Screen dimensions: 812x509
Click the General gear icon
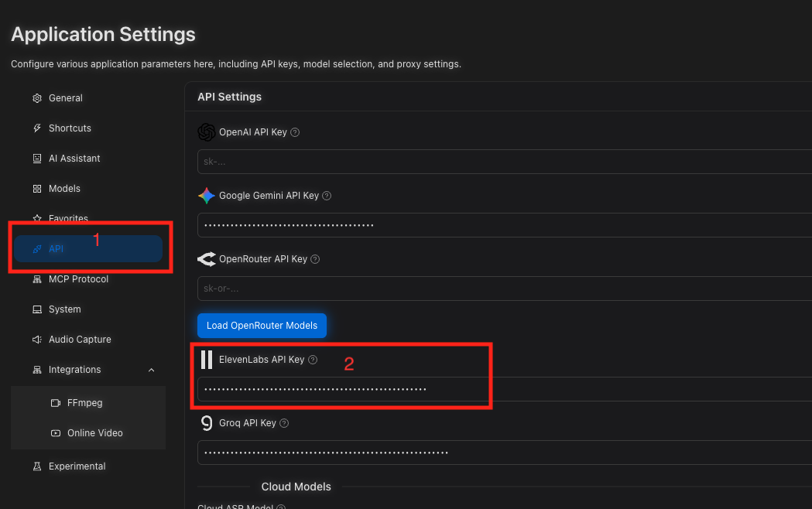pyautogui.click(x=37, y=98)
